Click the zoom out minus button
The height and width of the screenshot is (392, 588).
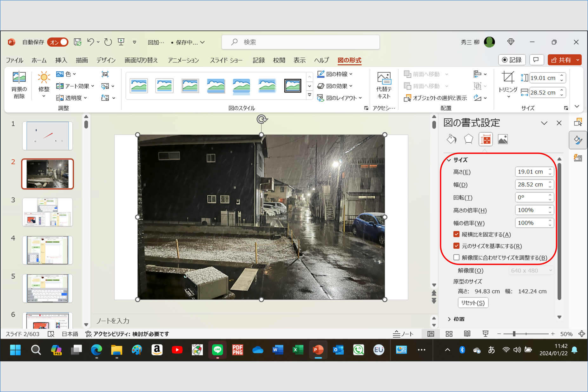pyautogui.click(x=499, y=334)
